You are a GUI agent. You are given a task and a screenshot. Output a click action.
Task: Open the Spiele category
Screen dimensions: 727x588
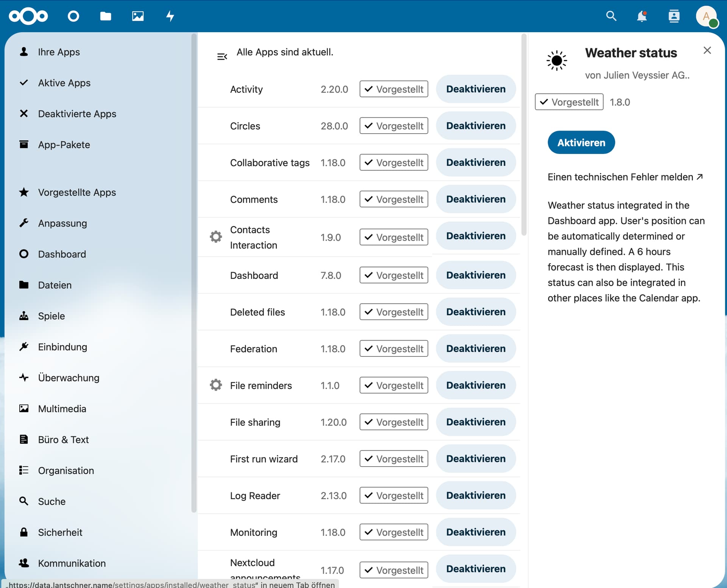[x=98, y=316]
